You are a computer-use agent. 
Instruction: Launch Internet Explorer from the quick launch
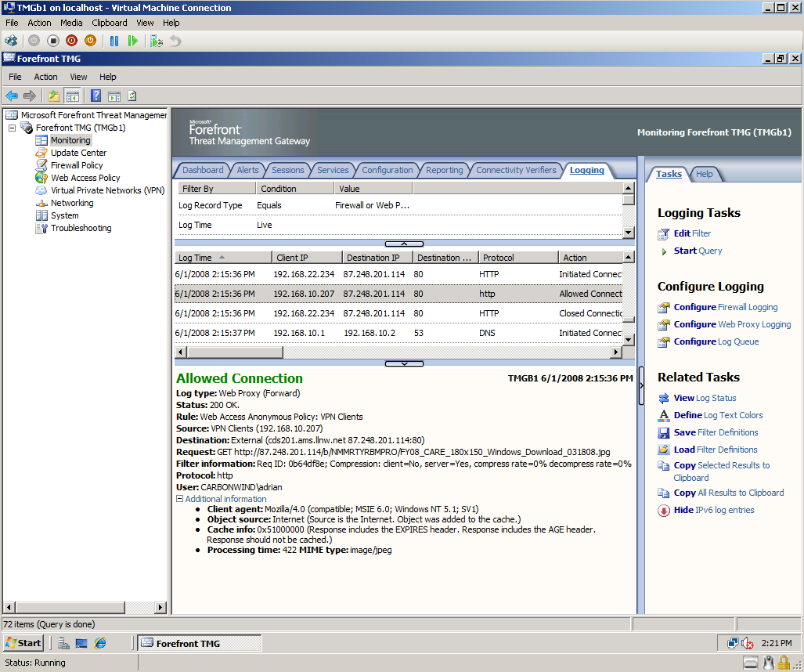pyautogui.click(x=100, y=643)
